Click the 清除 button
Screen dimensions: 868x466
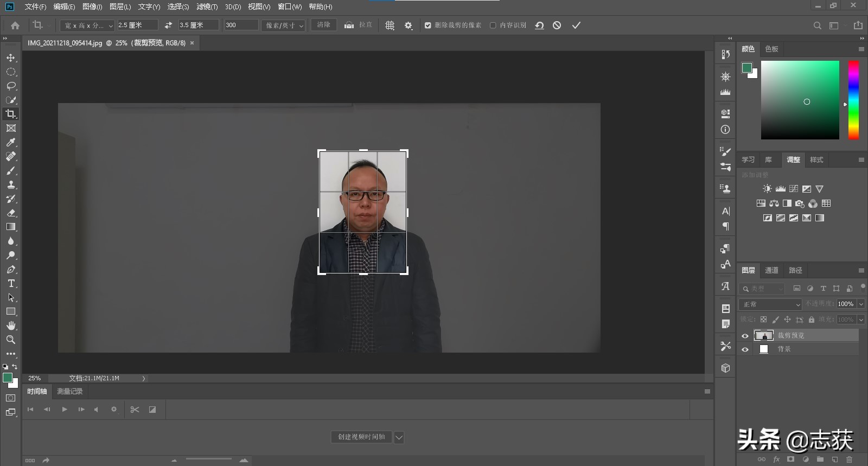[323, 25]
